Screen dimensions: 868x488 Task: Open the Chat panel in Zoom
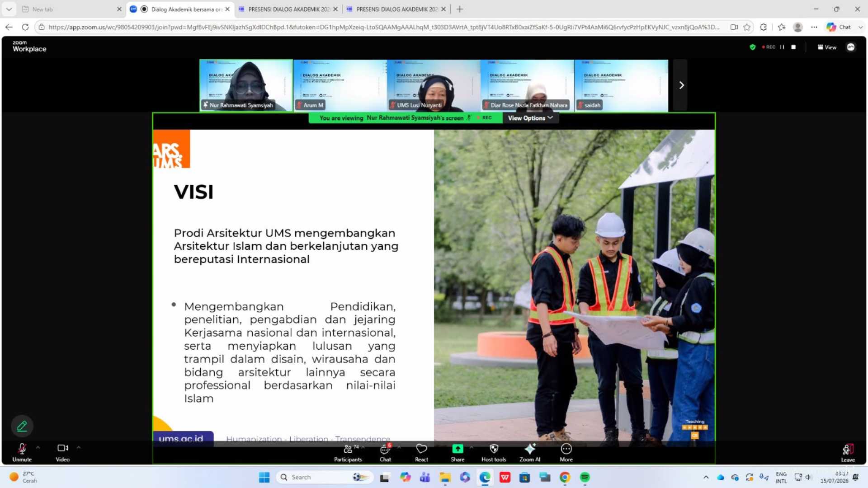pos(385,453)
